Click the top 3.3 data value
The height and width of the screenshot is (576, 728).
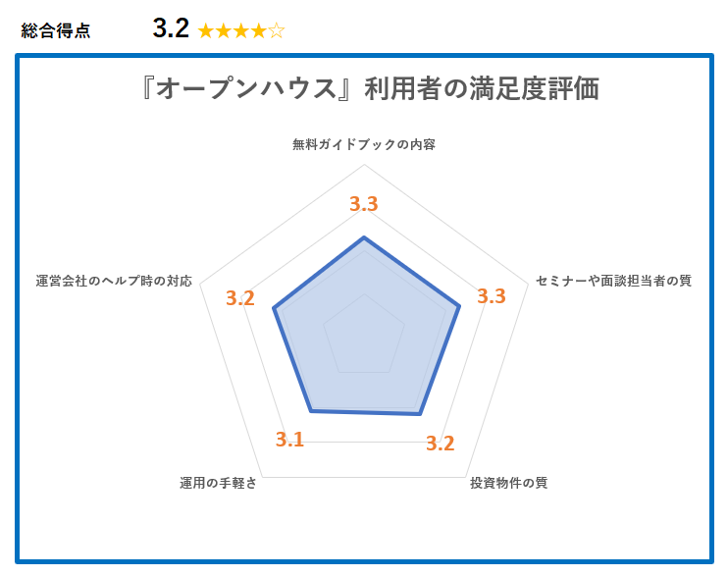364,204
